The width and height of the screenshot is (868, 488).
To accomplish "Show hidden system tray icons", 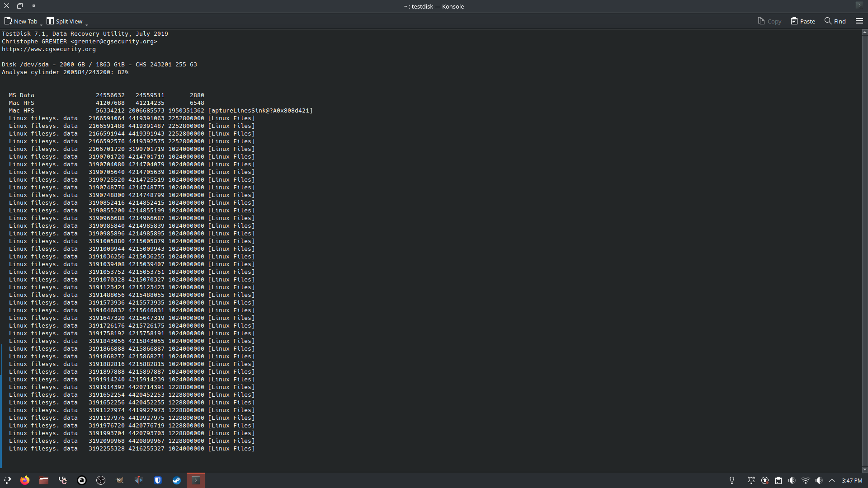I will click(x=832, y=480).
